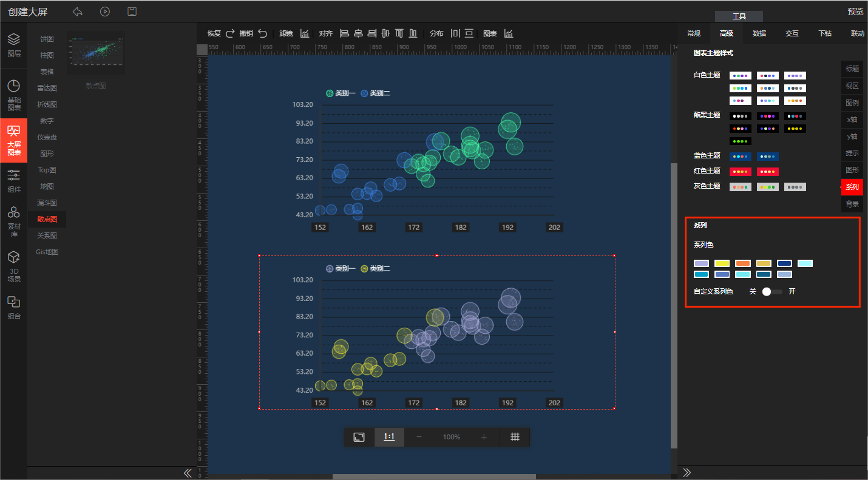Image resolution: width=868 pixels, height=480 pixels.
Task: Open the 标题 vertical settings tab
Action: [x=852, y=69]
